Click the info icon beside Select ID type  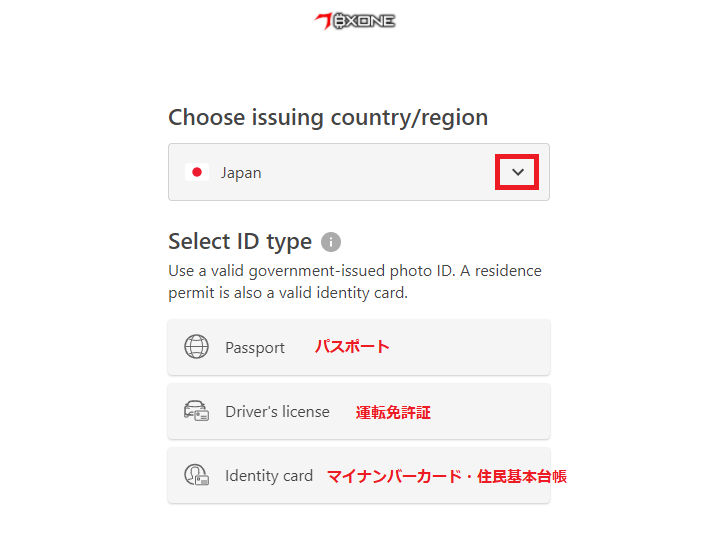point(331,242)
